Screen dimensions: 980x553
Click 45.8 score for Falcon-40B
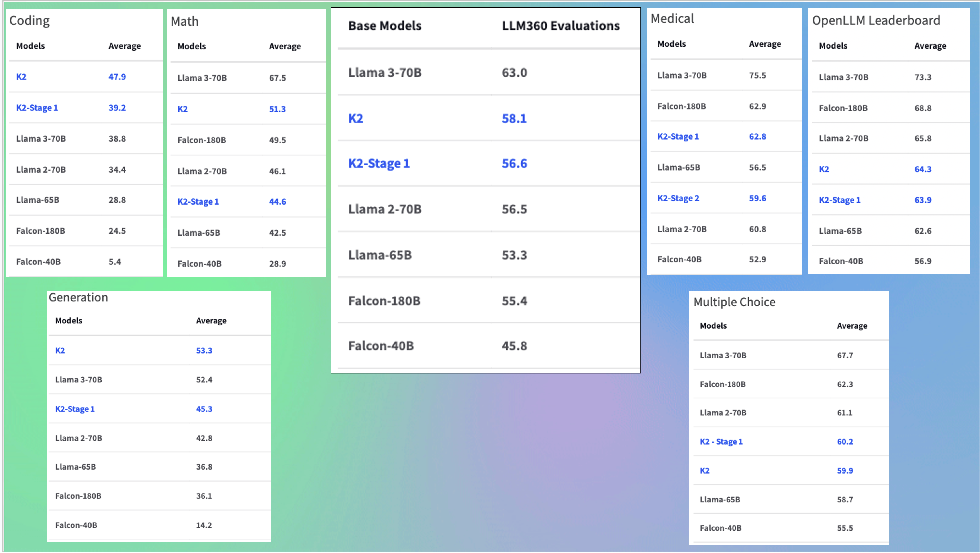[x=514, y=346]
